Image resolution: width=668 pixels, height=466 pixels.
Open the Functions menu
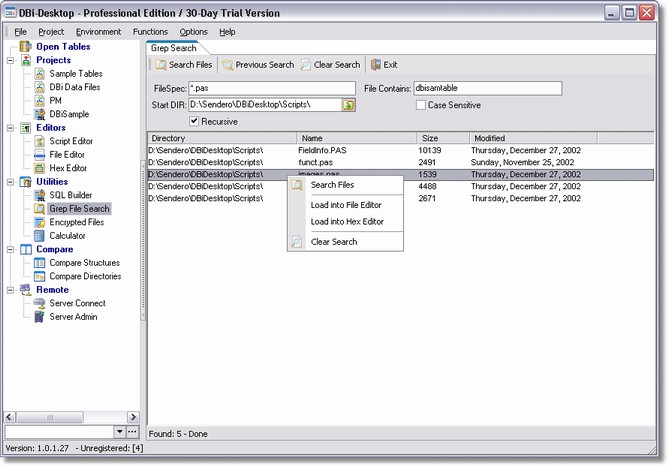click(150, 32)
